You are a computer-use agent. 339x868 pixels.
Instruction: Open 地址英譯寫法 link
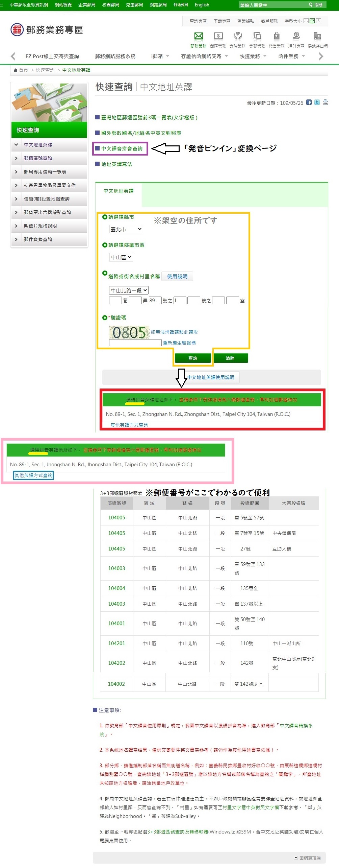(117, 164)
